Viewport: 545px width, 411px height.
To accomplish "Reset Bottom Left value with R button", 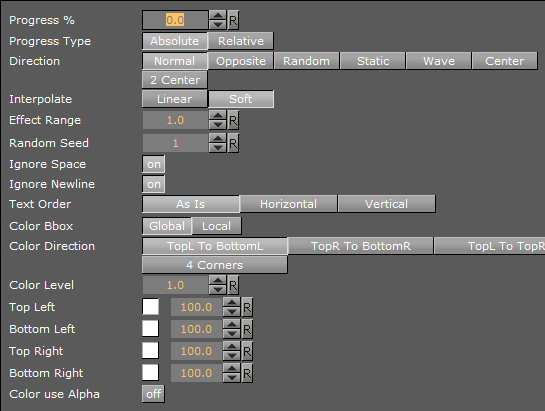I will [247, 329].
